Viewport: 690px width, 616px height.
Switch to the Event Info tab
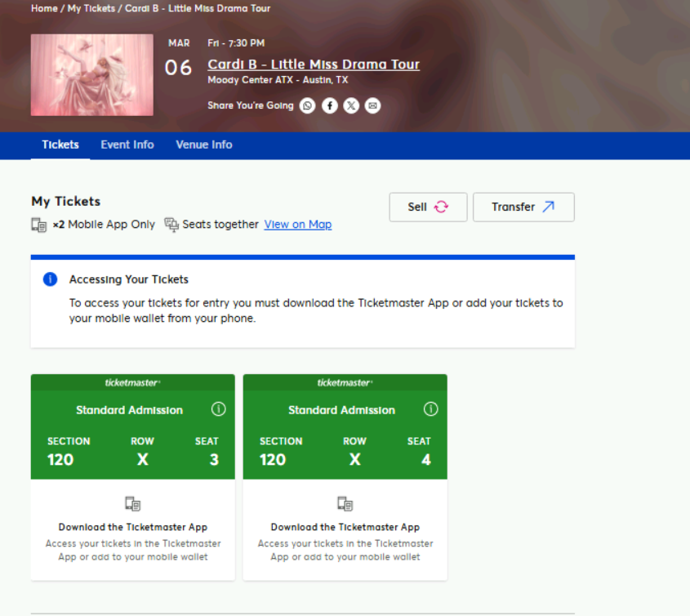pos(127,145)
